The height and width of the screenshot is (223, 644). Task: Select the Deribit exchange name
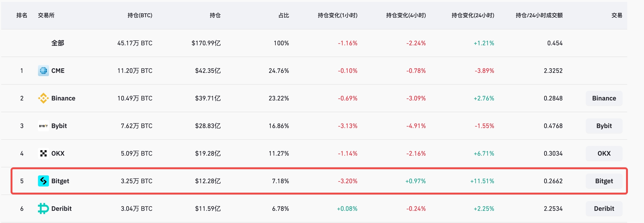point(61,209)
